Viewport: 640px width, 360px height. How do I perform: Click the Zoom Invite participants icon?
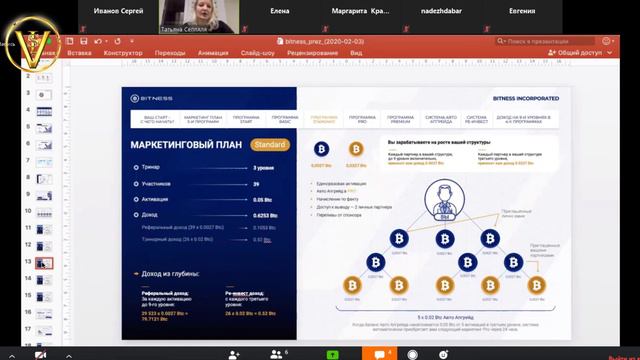pos(234,354)
